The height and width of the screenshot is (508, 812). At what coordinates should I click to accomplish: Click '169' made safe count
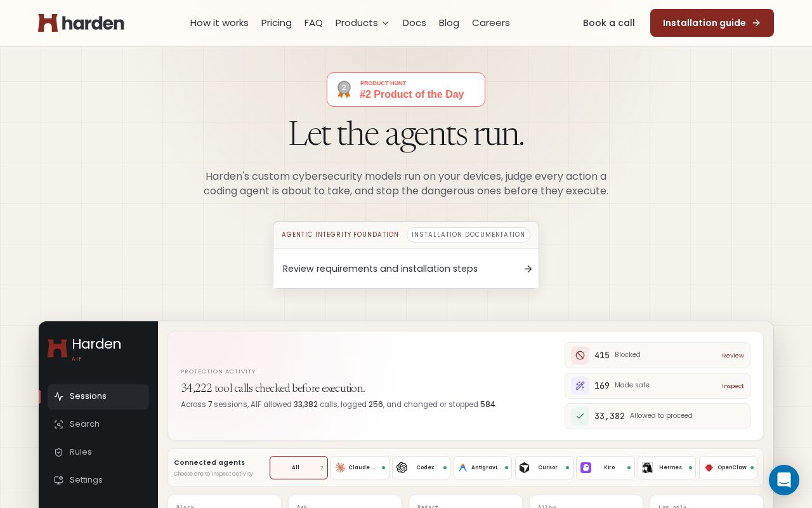(x=602, y=385)
